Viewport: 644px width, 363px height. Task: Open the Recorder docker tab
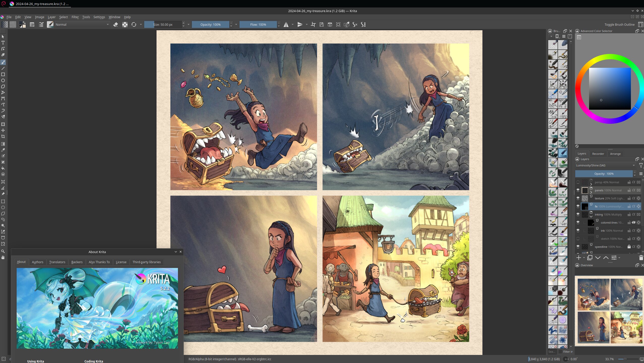pos(598,154)
